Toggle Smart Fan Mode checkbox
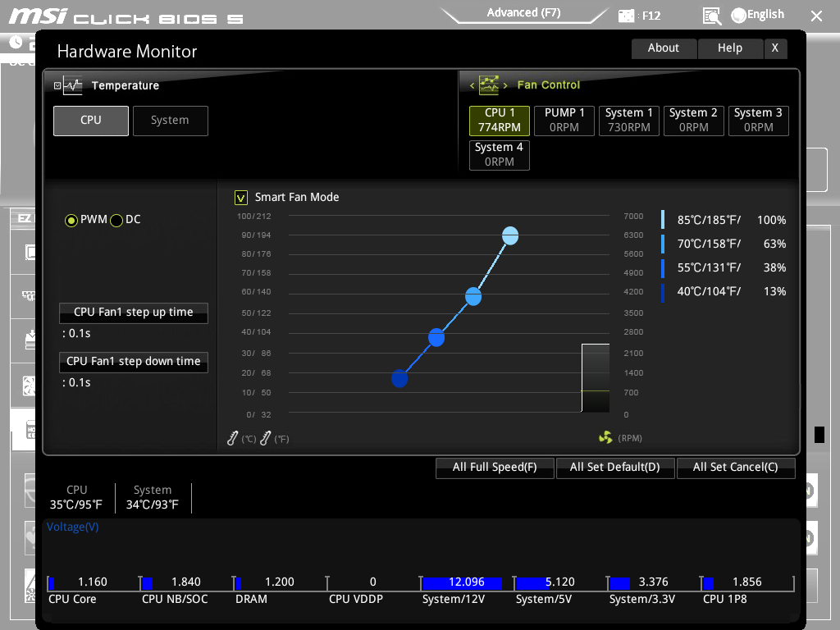This screenshot has height=630, width=840. [241, 198]
